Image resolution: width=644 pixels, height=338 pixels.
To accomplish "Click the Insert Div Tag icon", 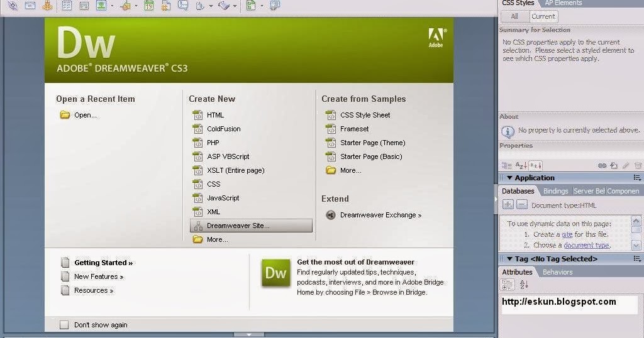I will [84, 5].
